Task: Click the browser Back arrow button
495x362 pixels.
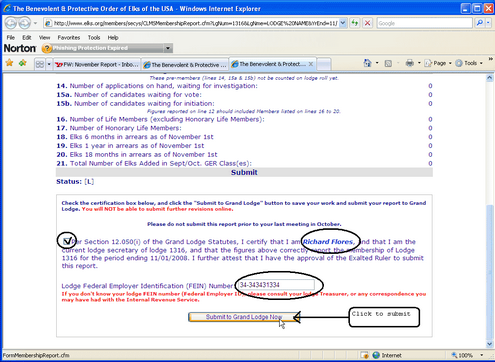Action: pos(11,23)
